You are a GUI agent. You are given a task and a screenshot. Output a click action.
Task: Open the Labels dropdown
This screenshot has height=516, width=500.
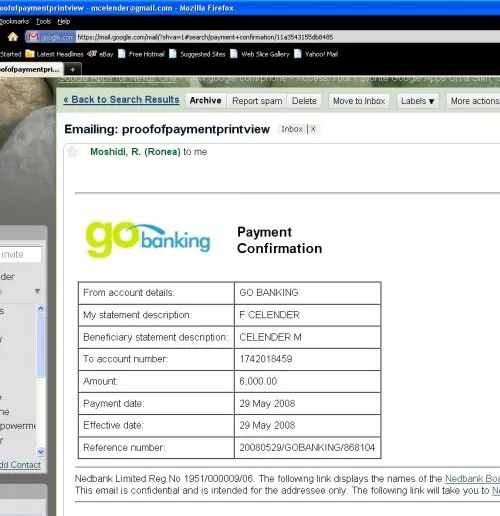(418, 101)
